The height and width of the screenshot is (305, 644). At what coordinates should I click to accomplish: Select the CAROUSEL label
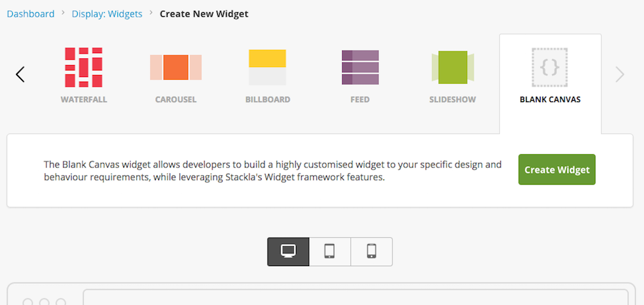click(x=176, y=100)
